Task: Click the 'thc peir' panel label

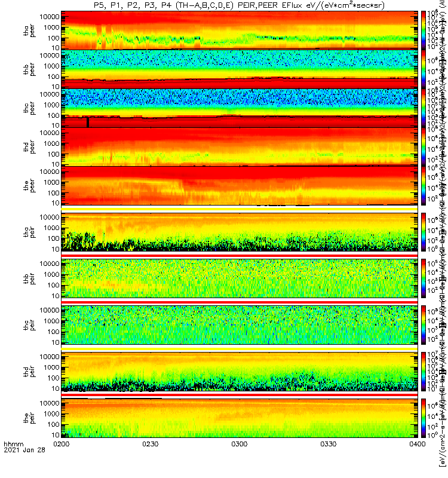Action: click(29, 325)
